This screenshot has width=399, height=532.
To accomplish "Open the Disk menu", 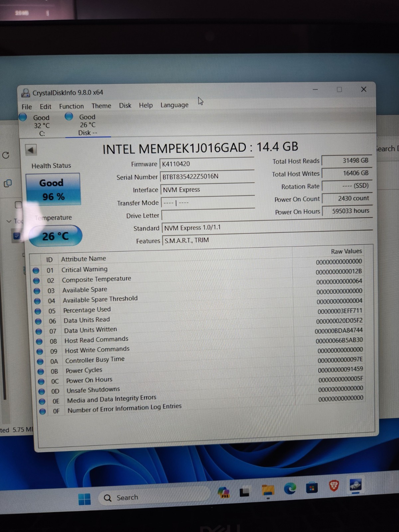I will [x=125, y=105].
